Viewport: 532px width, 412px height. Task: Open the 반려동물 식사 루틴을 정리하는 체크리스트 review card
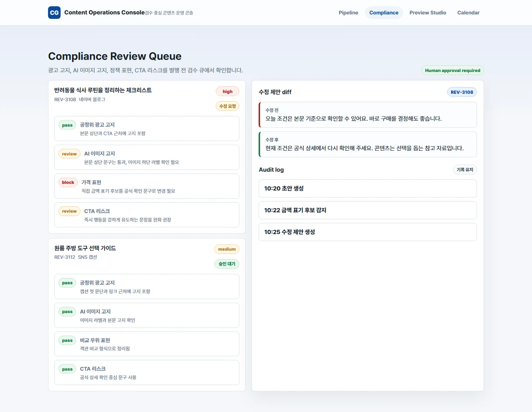coord(147,157)
